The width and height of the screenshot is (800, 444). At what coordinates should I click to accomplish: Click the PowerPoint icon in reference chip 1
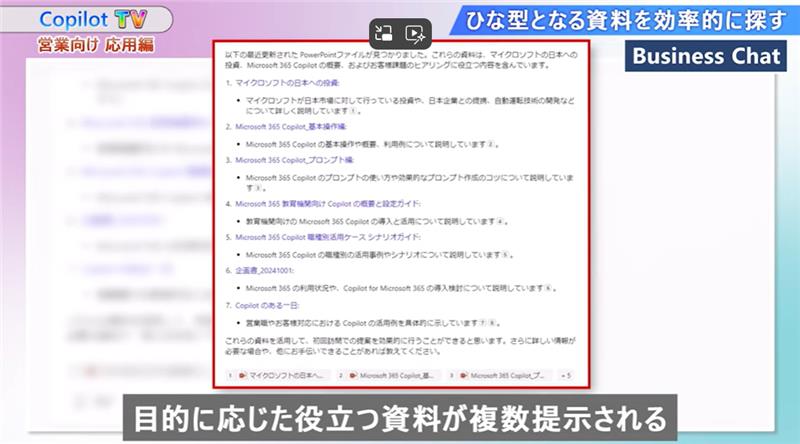tap(242, 375)
